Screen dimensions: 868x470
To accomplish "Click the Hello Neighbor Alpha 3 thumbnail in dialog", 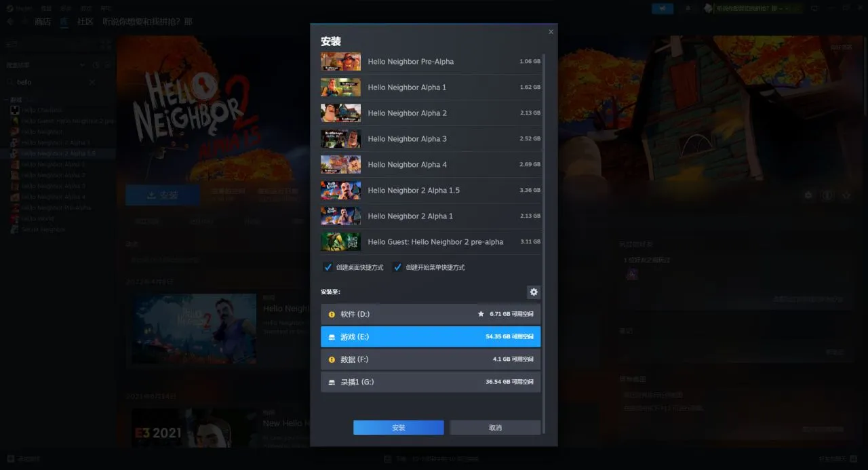I will (340, 138).
